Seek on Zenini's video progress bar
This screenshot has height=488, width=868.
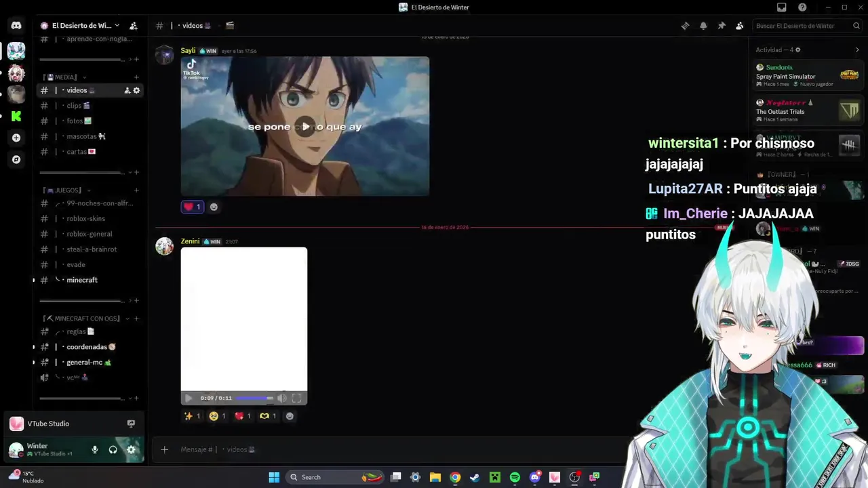[254, 399]
